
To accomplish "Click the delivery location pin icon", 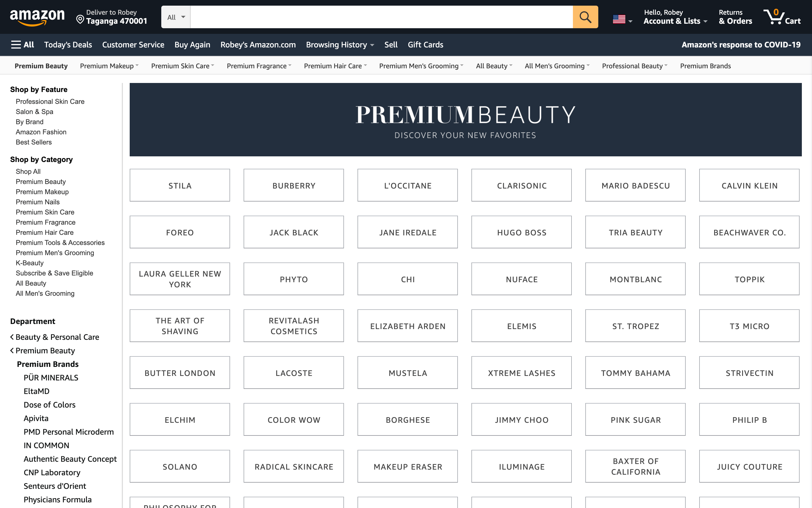I will click(80, 19).
